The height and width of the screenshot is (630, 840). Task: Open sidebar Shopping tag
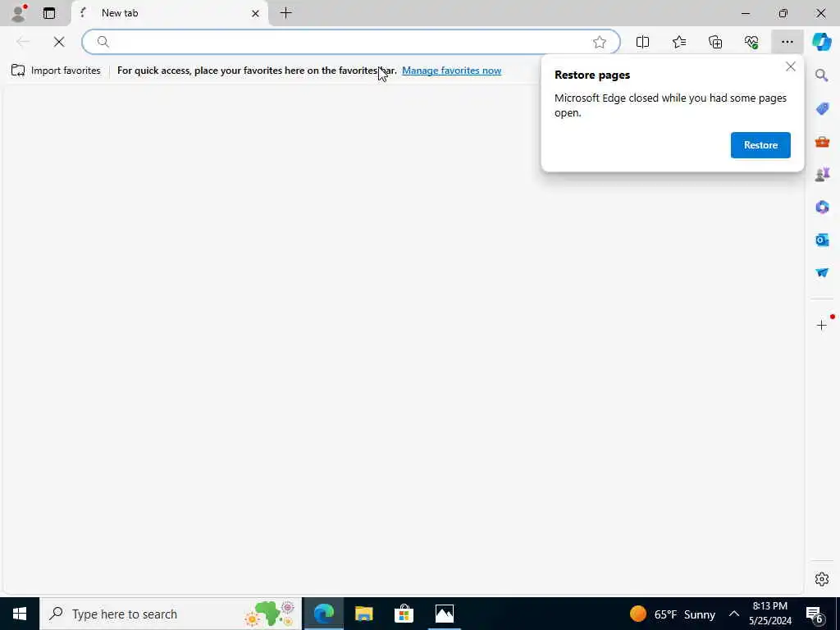pyautogui.click(x=822, y=108)
